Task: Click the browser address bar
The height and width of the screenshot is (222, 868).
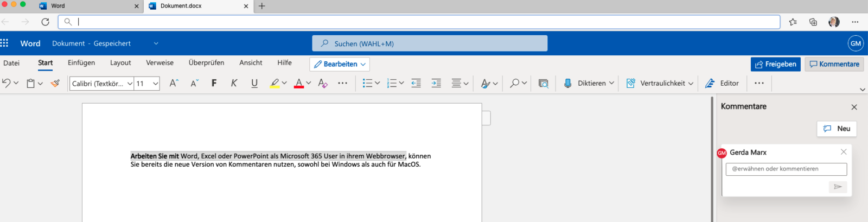Action: tap(419, 22)
